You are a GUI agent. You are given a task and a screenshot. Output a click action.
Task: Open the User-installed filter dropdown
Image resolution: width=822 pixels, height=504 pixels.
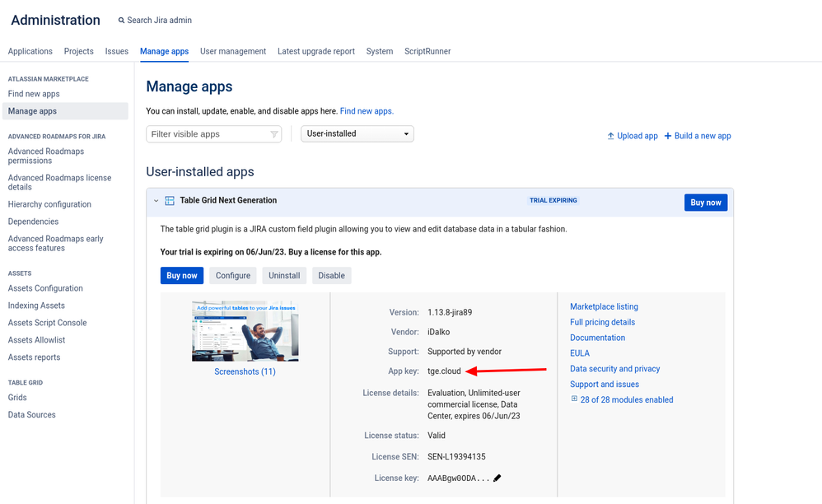point(357,133)
